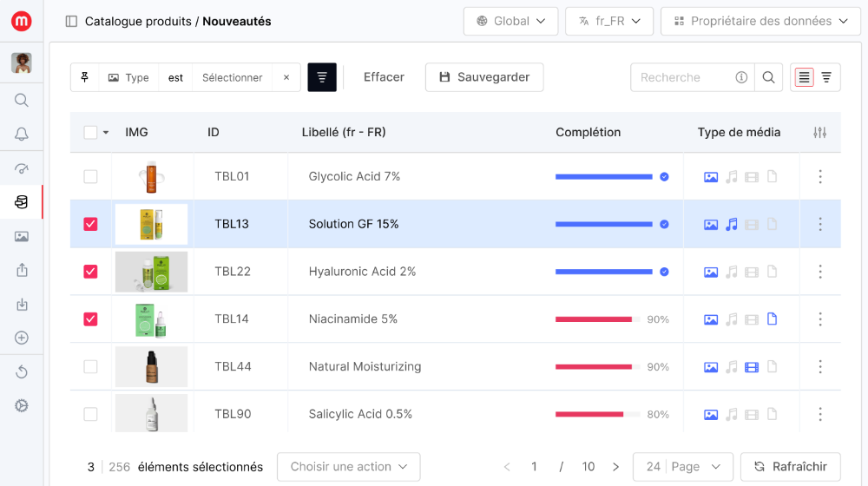Click the black filter button

(x=322, y=77)
